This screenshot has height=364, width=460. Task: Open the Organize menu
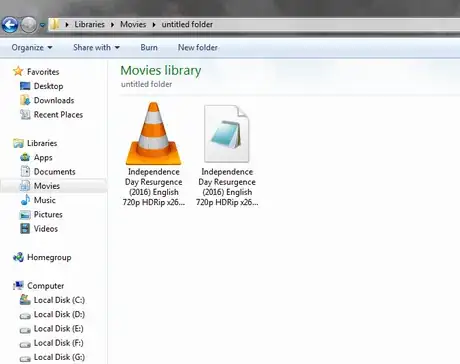pos(32,48)
